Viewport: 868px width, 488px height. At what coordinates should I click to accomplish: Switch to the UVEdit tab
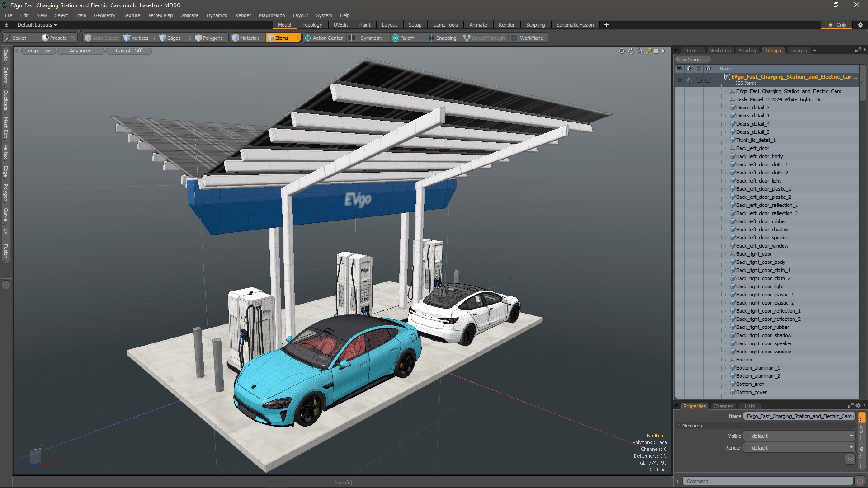(340, 25)
